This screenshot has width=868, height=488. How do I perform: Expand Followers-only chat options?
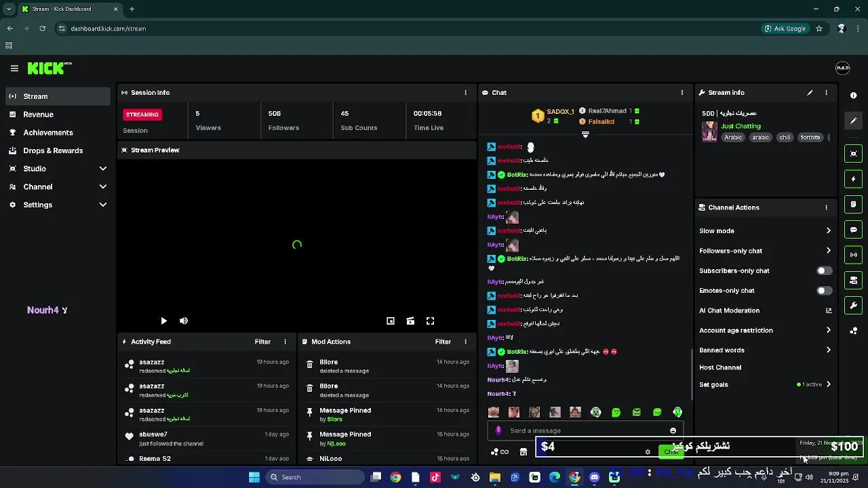tap(766, 251)
